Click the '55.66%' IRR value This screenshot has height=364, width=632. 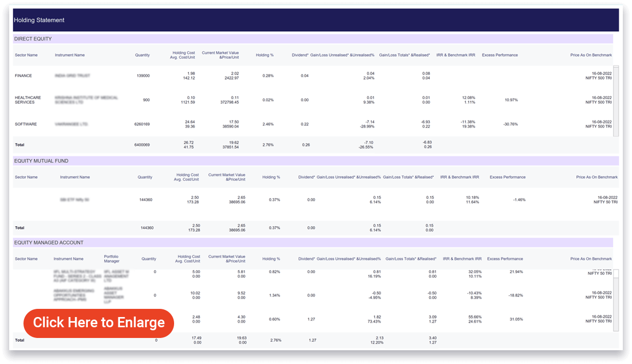pos(475,317)
